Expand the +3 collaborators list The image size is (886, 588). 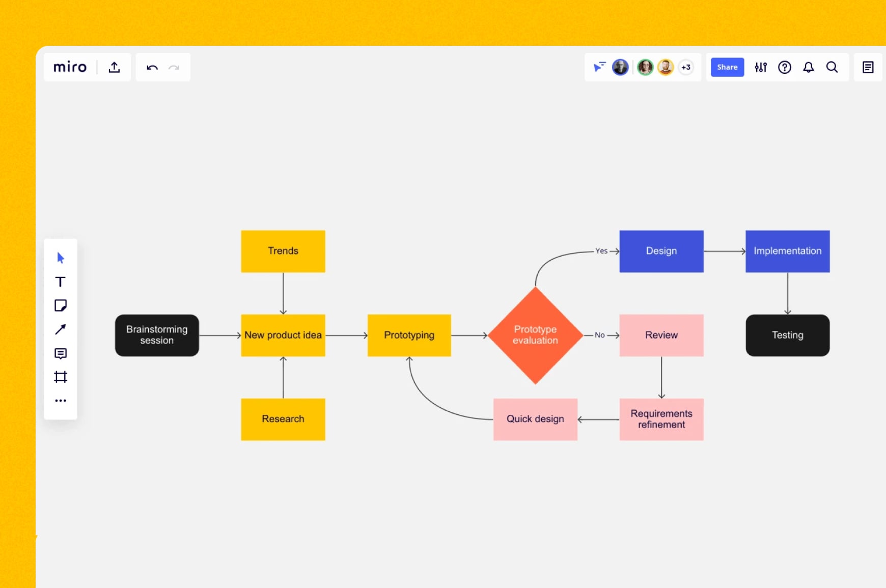click(686, 67)
